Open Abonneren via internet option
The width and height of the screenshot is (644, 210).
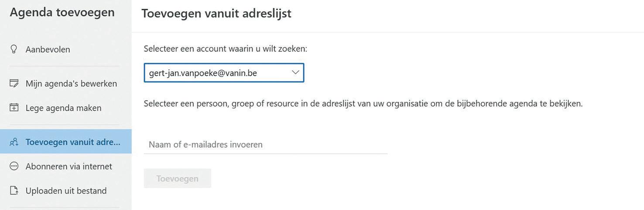(x=69, y=166)
